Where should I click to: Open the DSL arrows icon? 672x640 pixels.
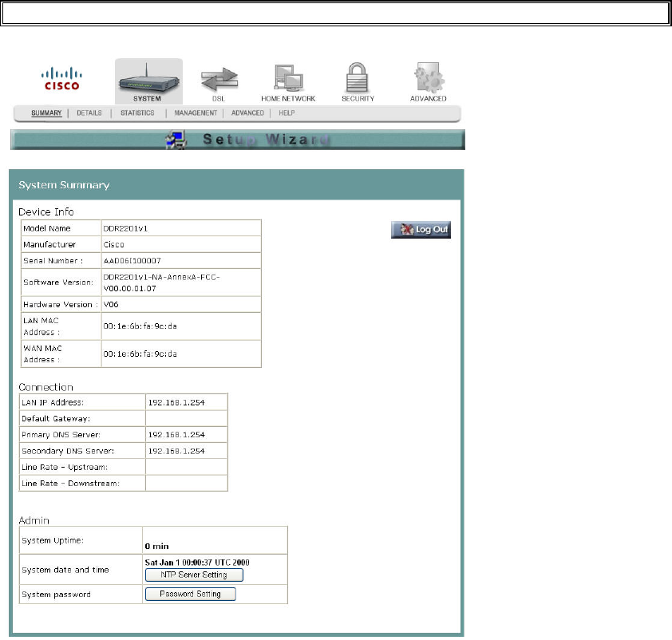[x=219, y=79]
